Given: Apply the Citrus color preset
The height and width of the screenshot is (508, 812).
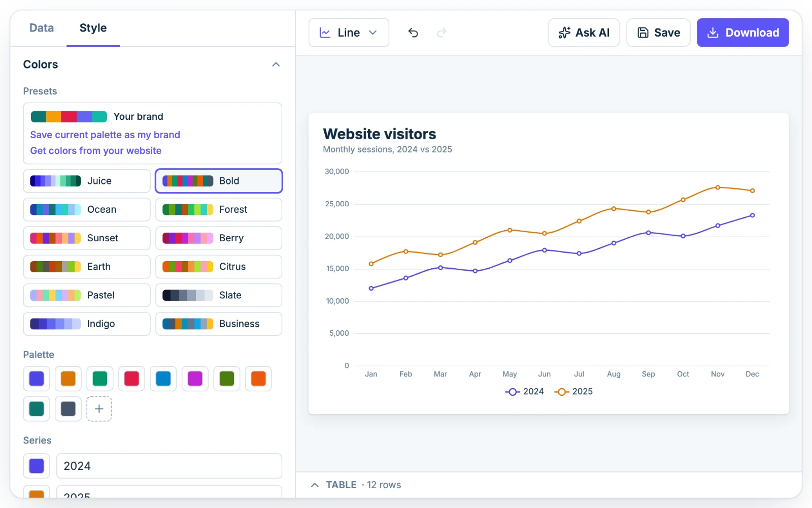Looking at the screenshot, I should click(219, 267).
